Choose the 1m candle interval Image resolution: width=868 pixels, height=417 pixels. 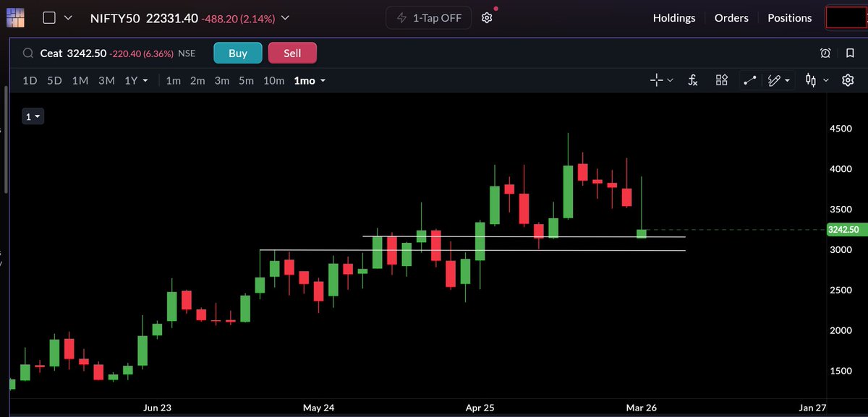pyautogui.click(x=173, y=80)
